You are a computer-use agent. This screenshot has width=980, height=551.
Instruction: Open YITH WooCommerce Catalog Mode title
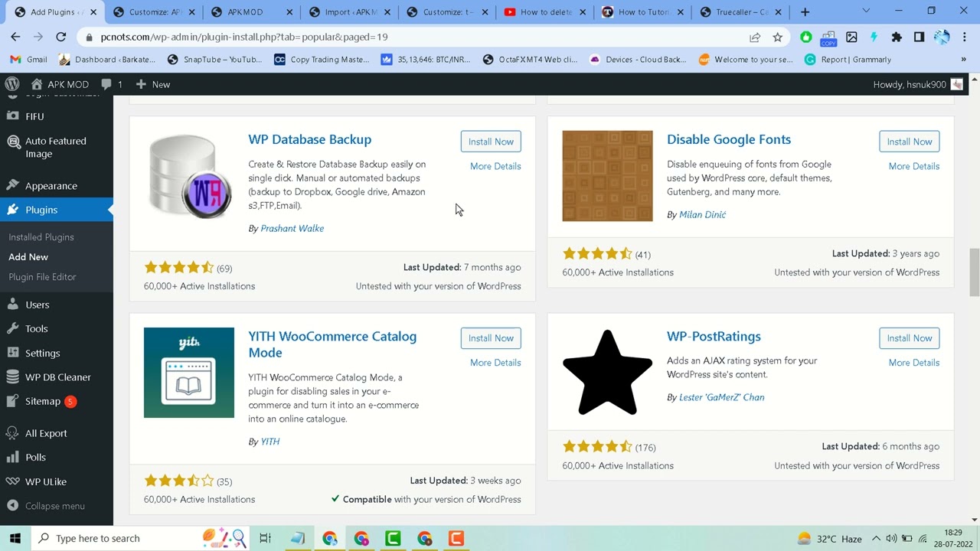tap(332, 344)
